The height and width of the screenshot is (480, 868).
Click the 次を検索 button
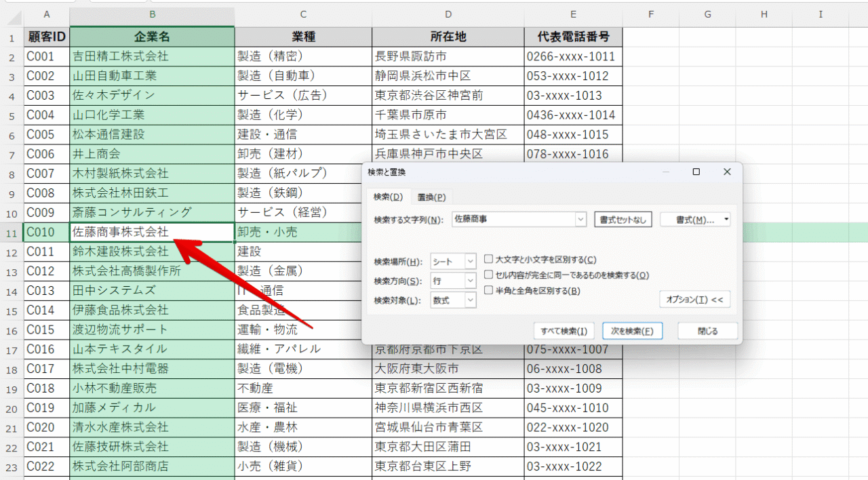pyautogui.click(x=632, y=331)
